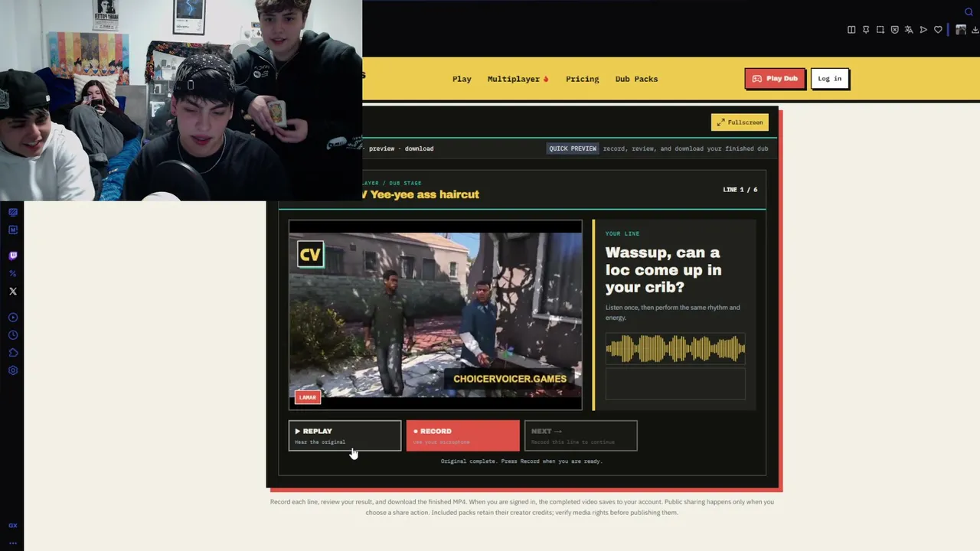This screenshot has width=980, height=551.
Task: Click the disabled Next button
Action: (x=580, y=435)
